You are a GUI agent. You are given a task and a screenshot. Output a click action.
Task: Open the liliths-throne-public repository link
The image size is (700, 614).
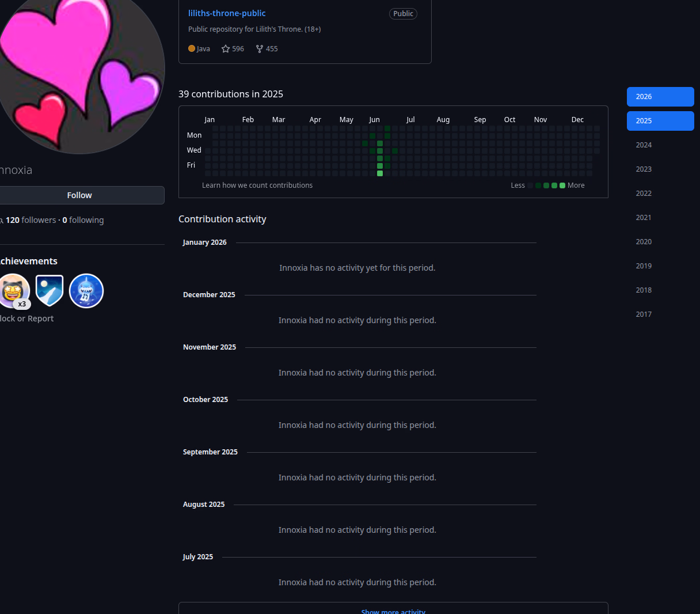(227, 13)
